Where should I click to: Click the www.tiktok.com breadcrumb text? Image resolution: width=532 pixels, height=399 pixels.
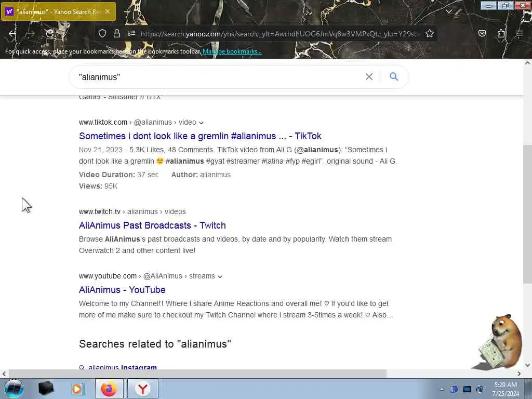coord(103,122)
